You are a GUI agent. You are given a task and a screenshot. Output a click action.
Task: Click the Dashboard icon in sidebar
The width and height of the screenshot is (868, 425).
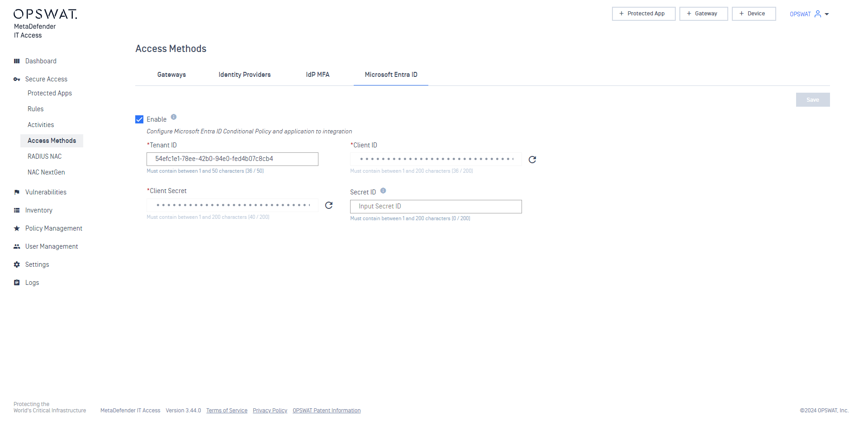[x=17, y=61]
